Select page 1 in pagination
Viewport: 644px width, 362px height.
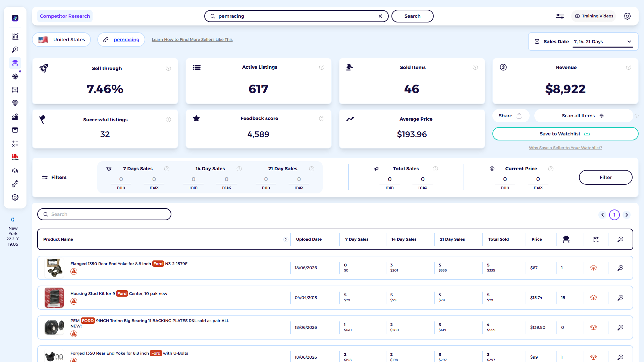(614, 215)
